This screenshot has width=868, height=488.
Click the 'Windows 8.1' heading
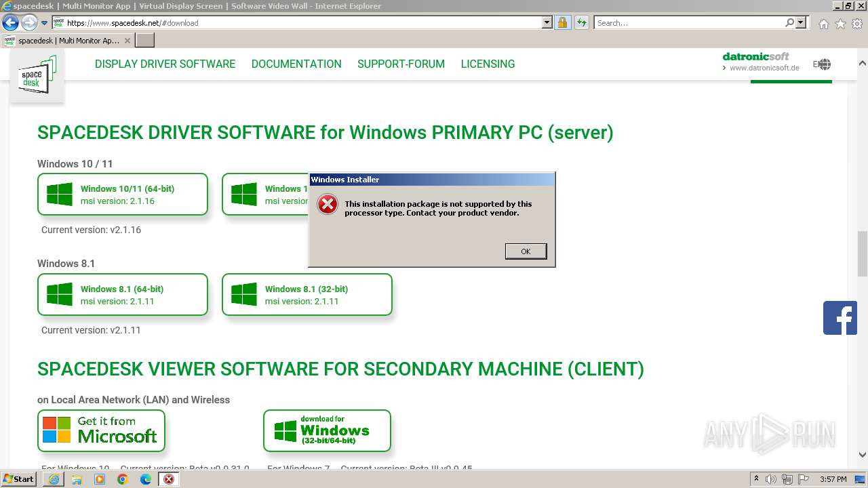[x=66, y=264]
